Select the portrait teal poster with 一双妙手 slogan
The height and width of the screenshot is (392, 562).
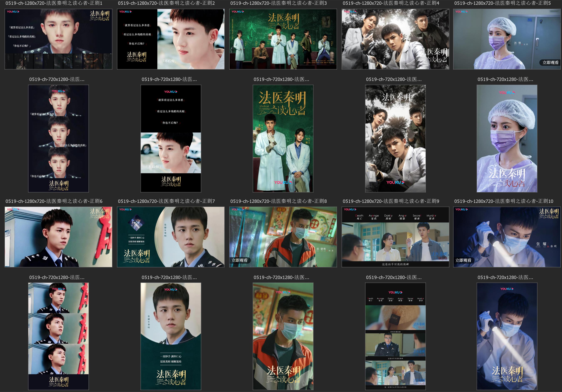click(171, 336)
